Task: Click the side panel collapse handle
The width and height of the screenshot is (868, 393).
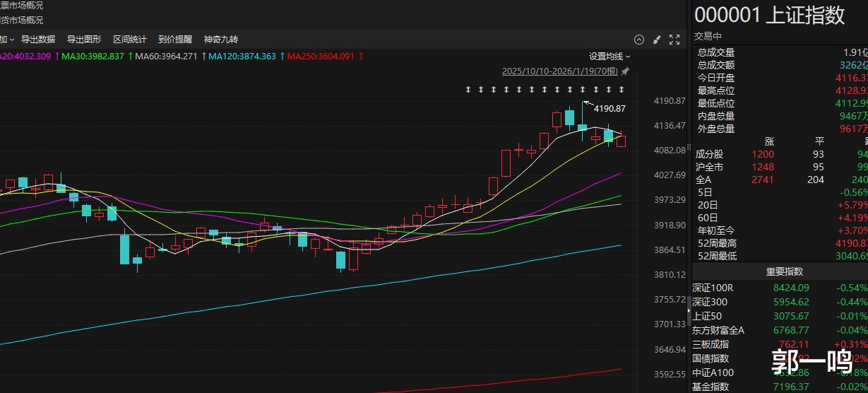Action: coord(689,310)
